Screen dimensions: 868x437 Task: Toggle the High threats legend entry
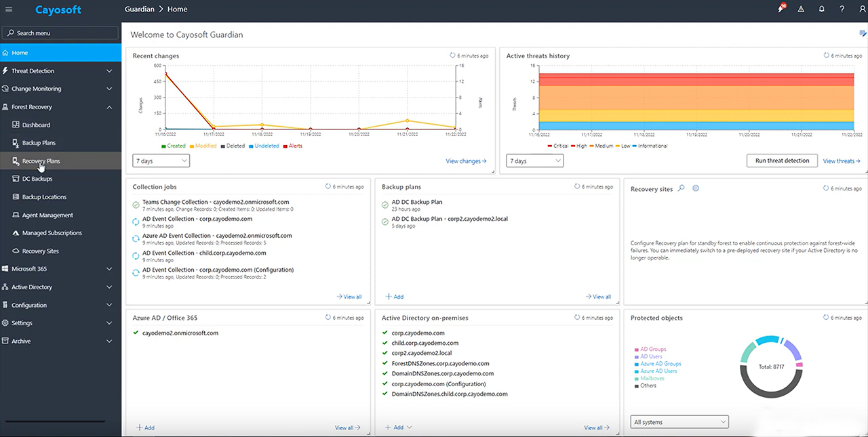pos(579,146)
